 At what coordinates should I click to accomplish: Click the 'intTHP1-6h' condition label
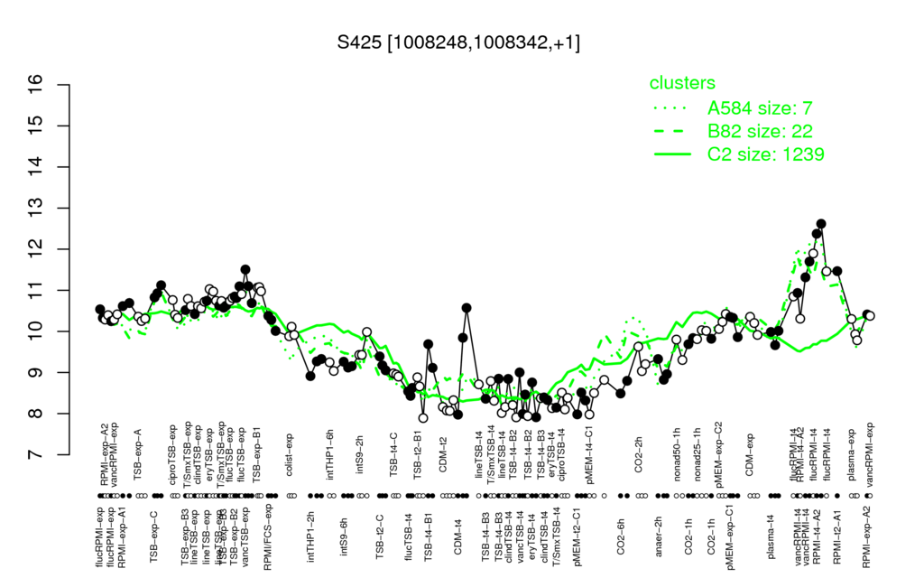tap(330, 454)
